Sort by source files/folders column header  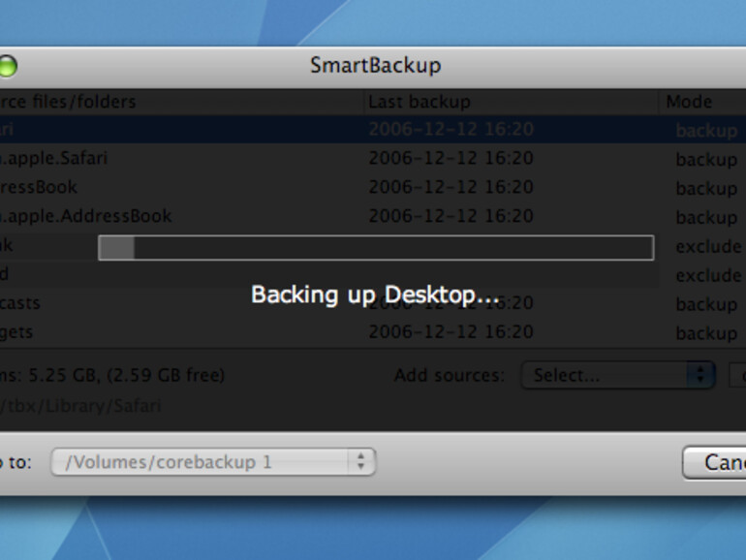[x=182, y=102]
